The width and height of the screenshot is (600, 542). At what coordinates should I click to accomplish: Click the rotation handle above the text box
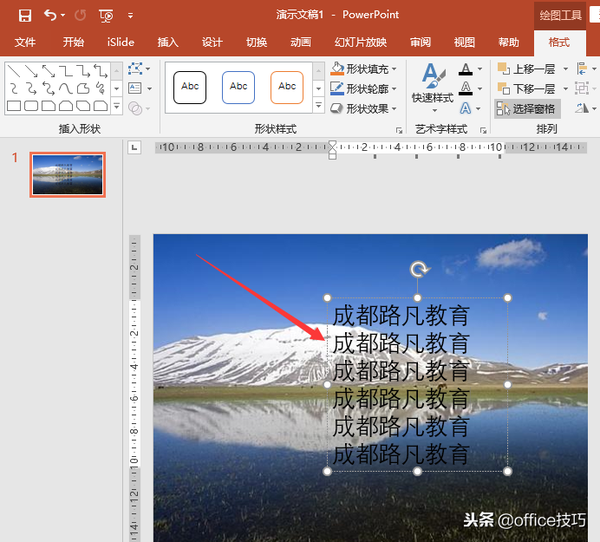[x=420, y=269]
